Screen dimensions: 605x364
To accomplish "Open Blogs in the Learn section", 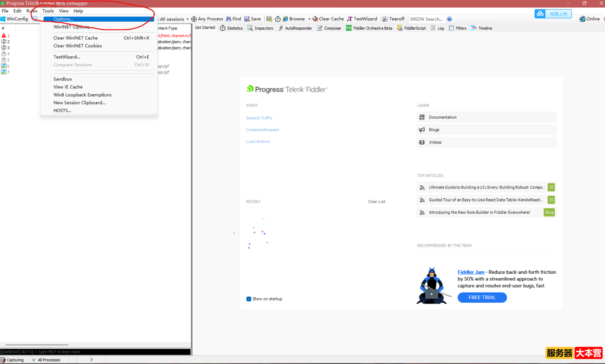I will tap(487, 130).
